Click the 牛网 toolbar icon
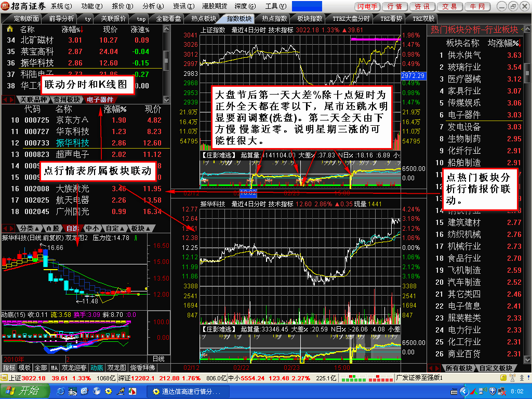532x399 pixels. [477, 6]
